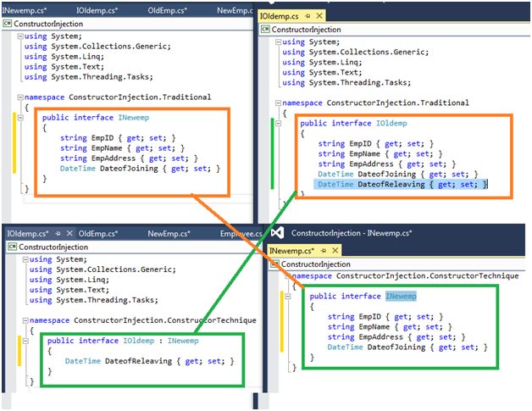Click 'string EmpAddress' line in top-left editor
The height and width of the screenshot is (411, 532).
point(129,158)
